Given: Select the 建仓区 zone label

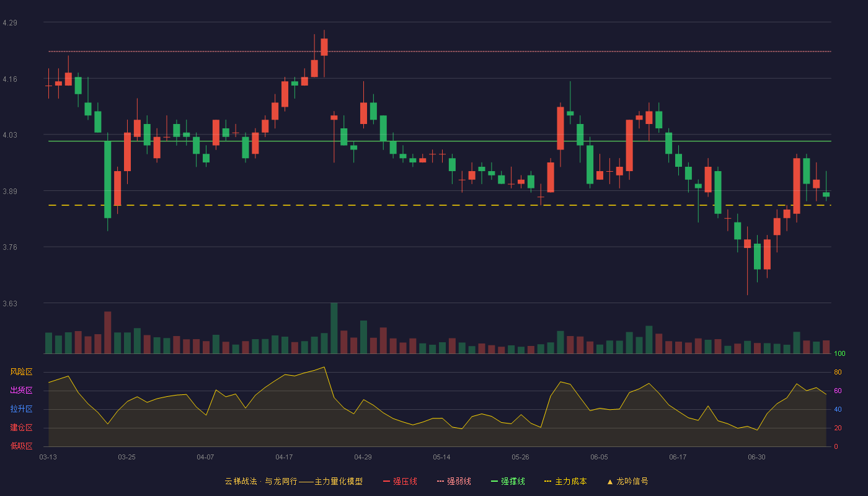Looking at the screenshot, I should click(21, 428).
